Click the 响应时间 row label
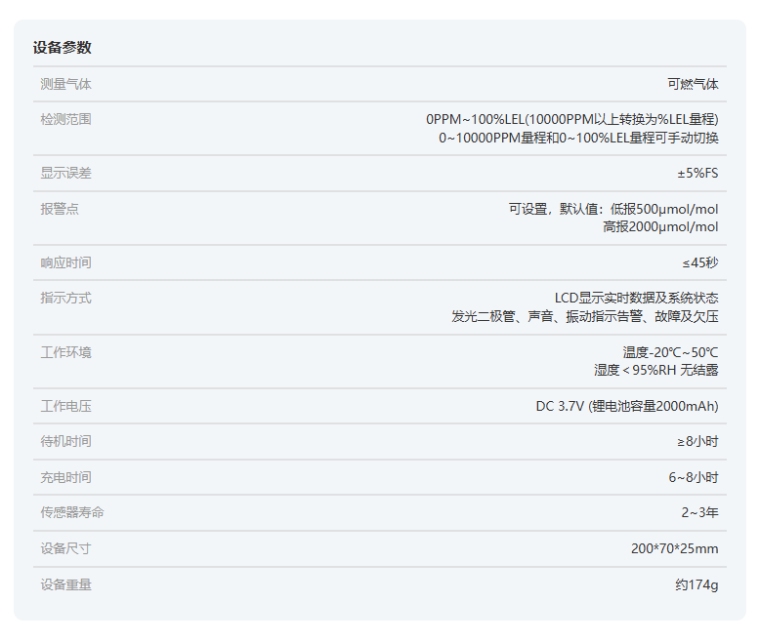Image resolution: width=760 pixels, height=643 pixels. point(68,263)
